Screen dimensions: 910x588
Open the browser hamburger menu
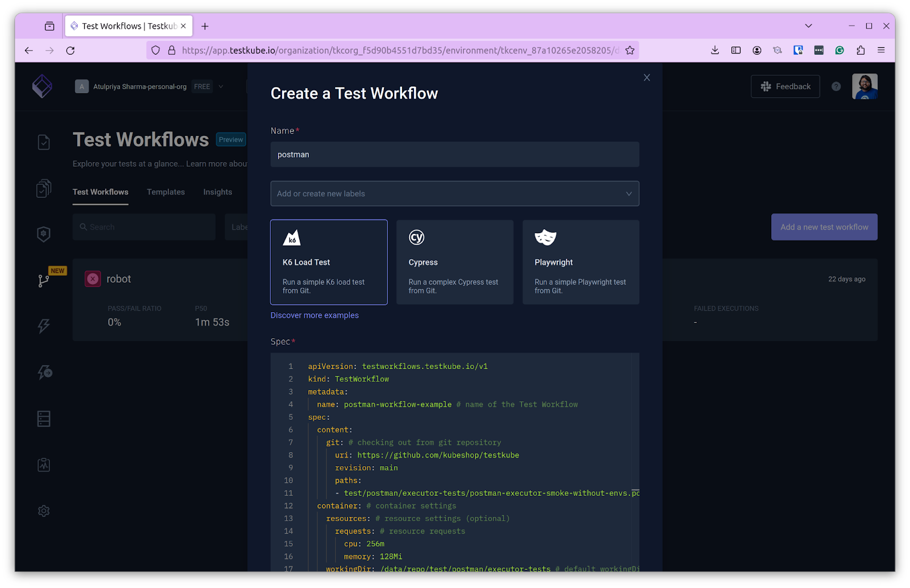[x=881, y=51]
